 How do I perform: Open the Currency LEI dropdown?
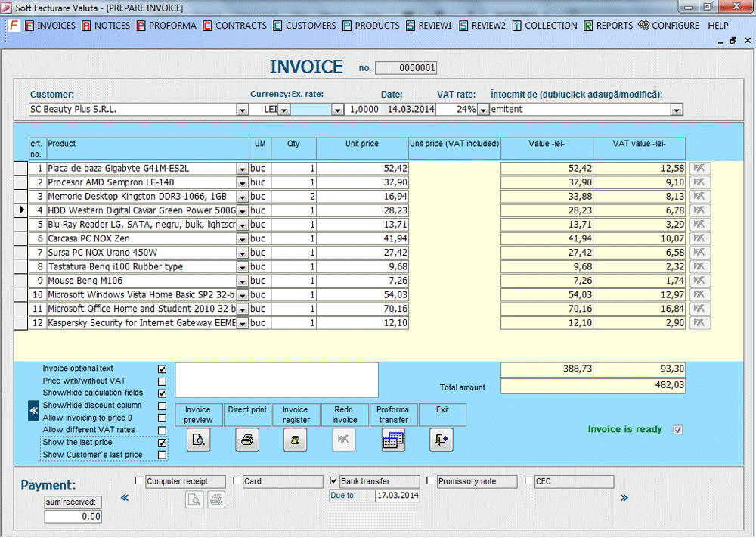[x=284, y=110]
